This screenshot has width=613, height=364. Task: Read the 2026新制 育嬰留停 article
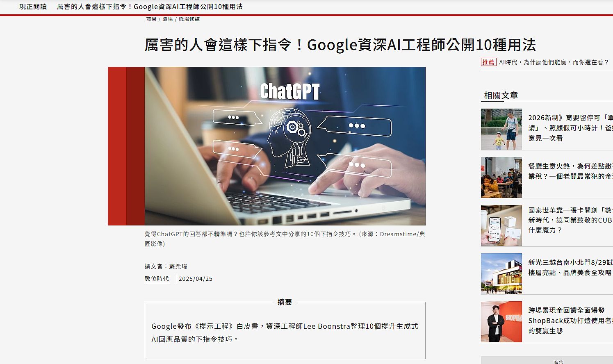570,128
